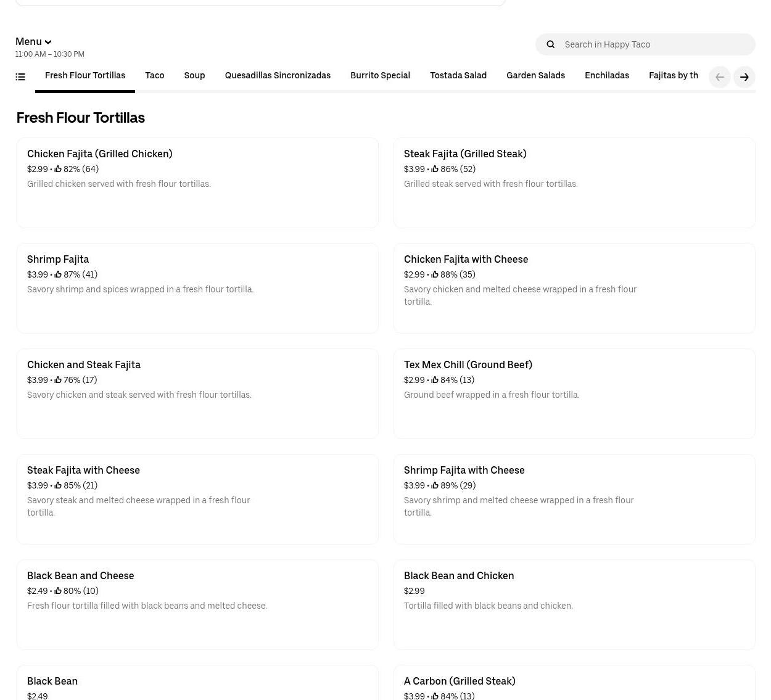The height and width of the screenshot is (700, 771).
Task: Click thumbs-up rating icon for Shrimp Fajita
Action: pyautogui.click(x=58, y=274)
